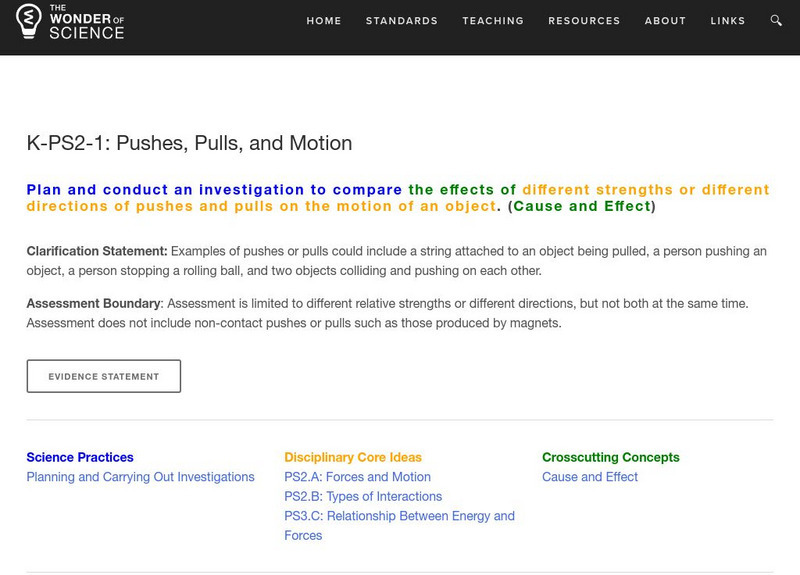Viewport: 800px width, 575px height.
Task: Open the Standards navigation menu
Action: tap(401, 21)
